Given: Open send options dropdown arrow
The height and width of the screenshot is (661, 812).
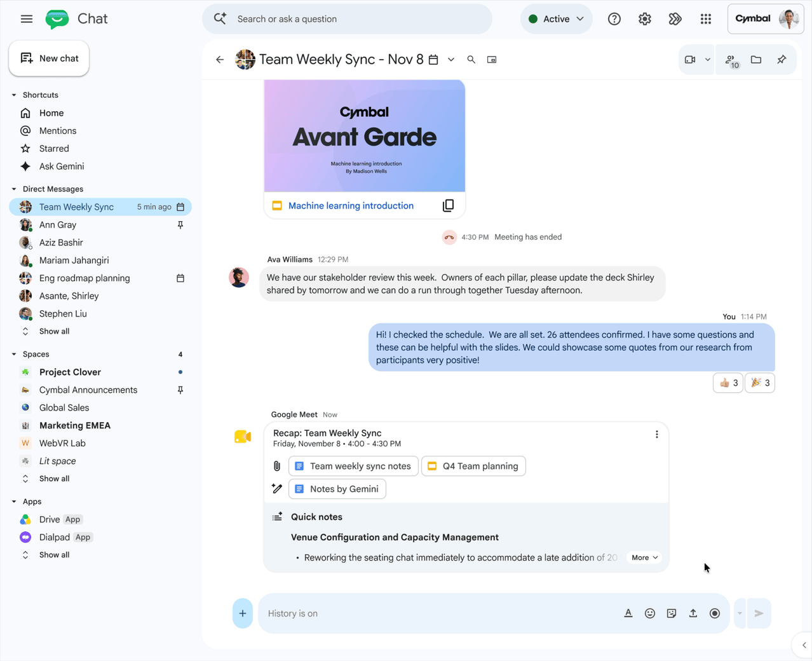Looking at the screenshot, I should click(740, 613).
